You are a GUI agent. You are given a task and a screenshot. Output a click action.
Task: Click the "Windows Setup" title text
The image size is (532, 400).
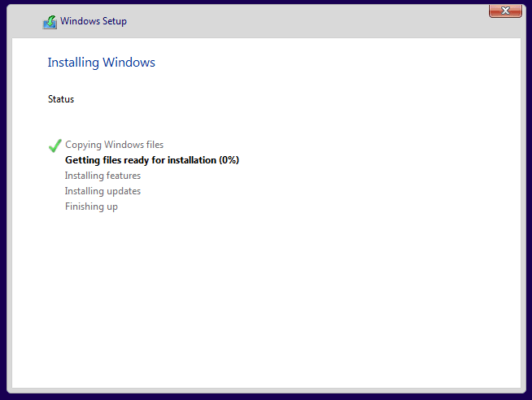(94, 21)
